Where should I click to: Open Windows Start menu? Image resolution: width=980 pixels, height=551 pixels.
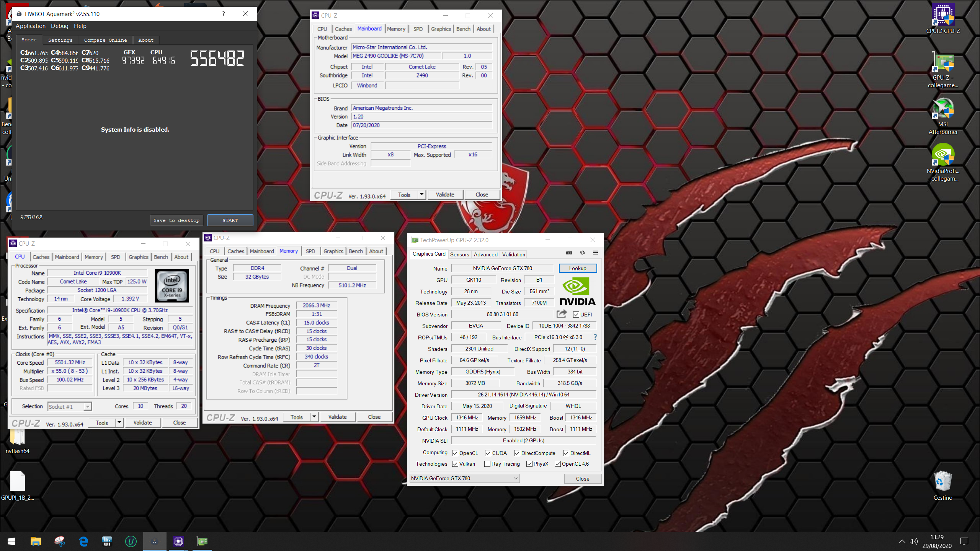click(x=11, y=541)
